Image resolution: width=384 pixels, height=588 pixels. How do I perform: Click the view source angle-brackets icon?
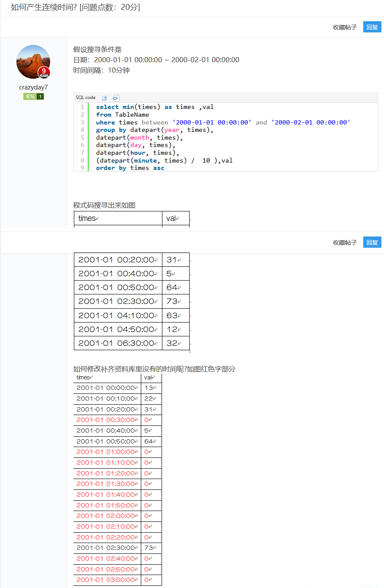pyautogui.click(x=116, y=98)
